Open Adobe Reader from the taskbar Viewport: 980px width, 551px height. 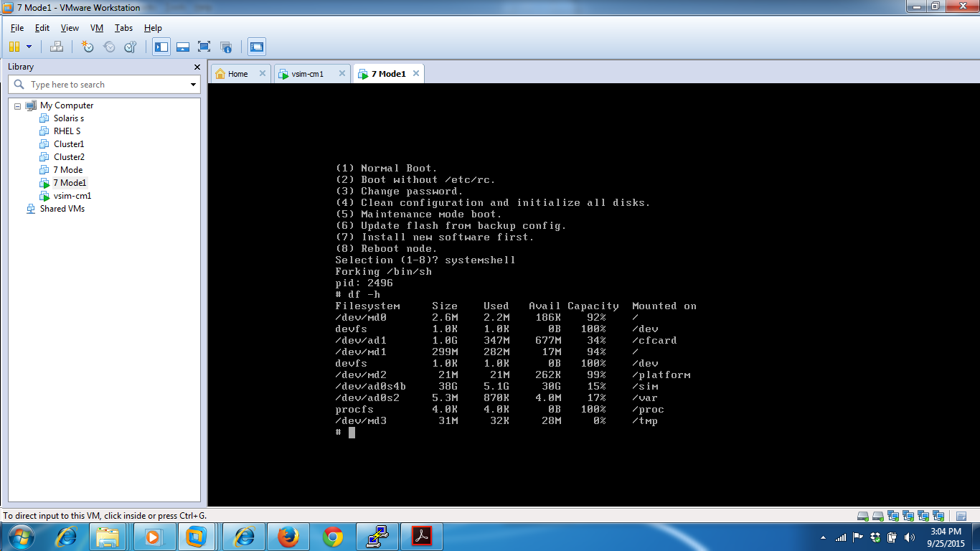422,537
